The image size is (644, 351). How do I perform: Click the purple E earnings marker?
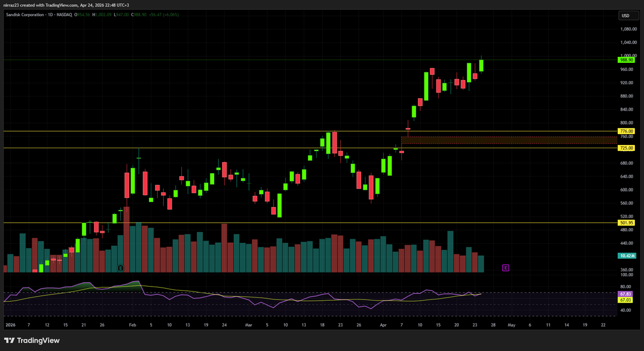point(505,267)
